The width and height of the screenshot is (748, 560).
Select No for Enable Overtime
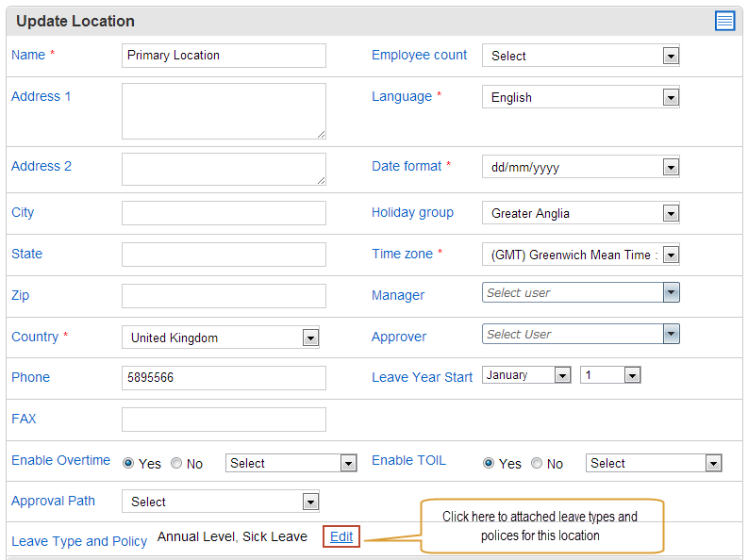click(x=176, y=463)
